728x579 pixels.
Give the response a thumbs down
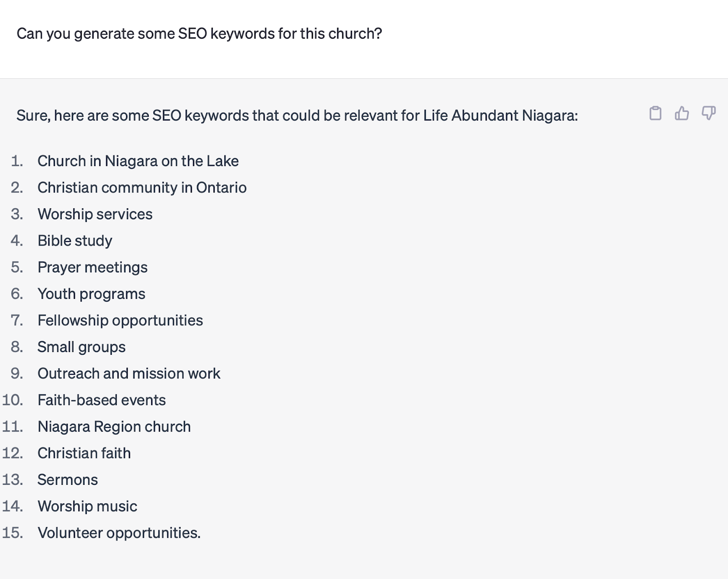708,113
